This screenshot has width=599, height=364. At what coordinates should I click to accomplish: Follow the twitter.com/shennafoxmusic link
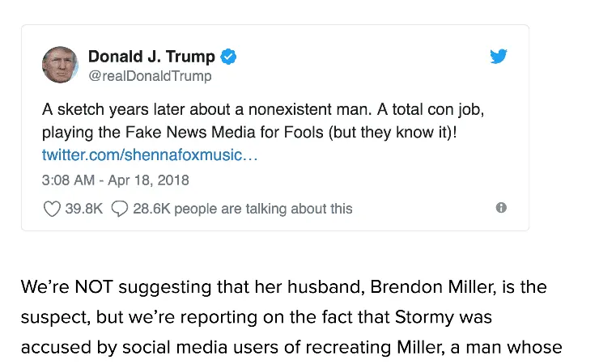click(x=150, y=154)
